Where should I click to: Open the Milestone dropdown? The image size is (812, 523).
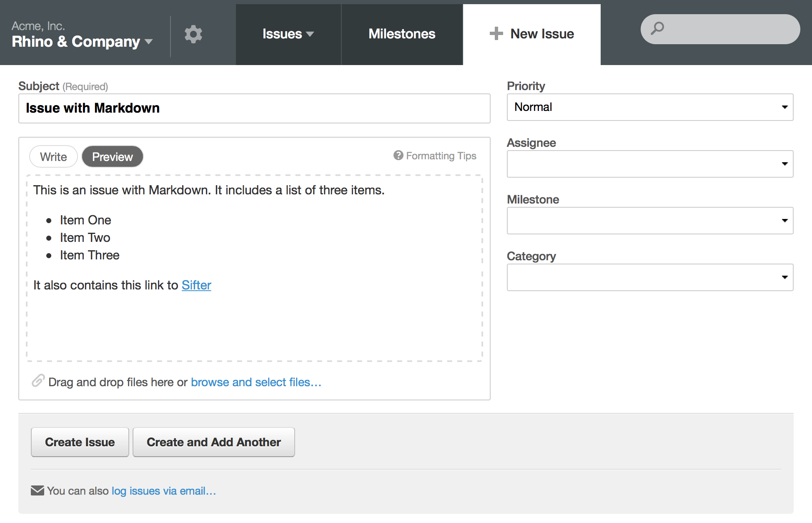pos(650,221)
